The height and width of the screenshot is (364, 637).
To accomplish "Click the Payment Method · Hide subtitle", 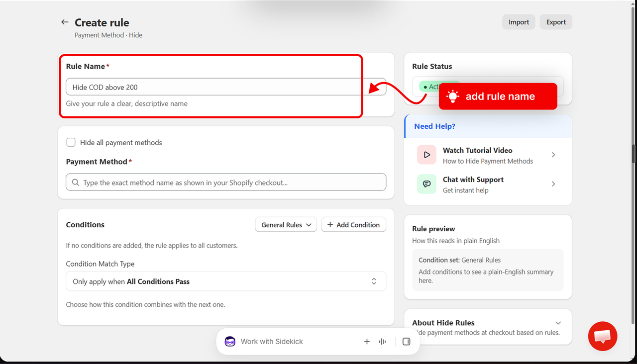I will (108, 35).
